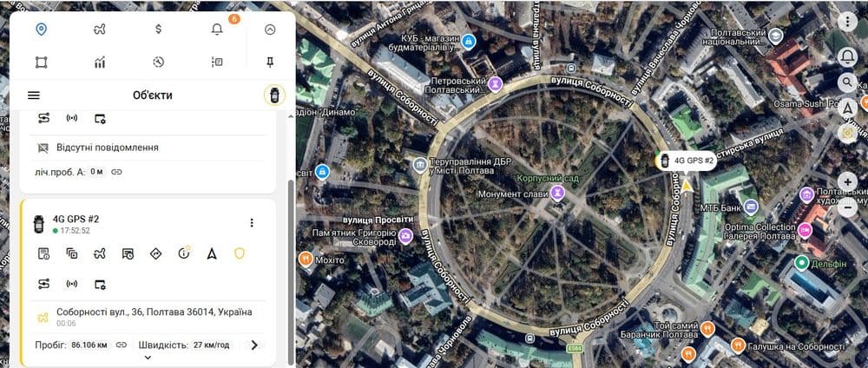The image size is (868, 368).
Task: Click the Mохіто restaurant marker
Action: [x=305, y=259]
